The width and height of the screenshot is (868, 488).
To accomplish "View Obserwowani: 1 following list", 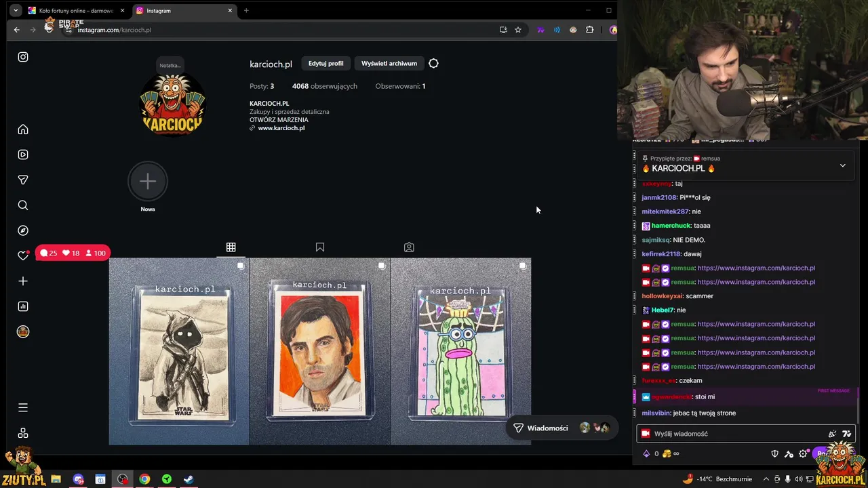I will [x=400, y=86].
